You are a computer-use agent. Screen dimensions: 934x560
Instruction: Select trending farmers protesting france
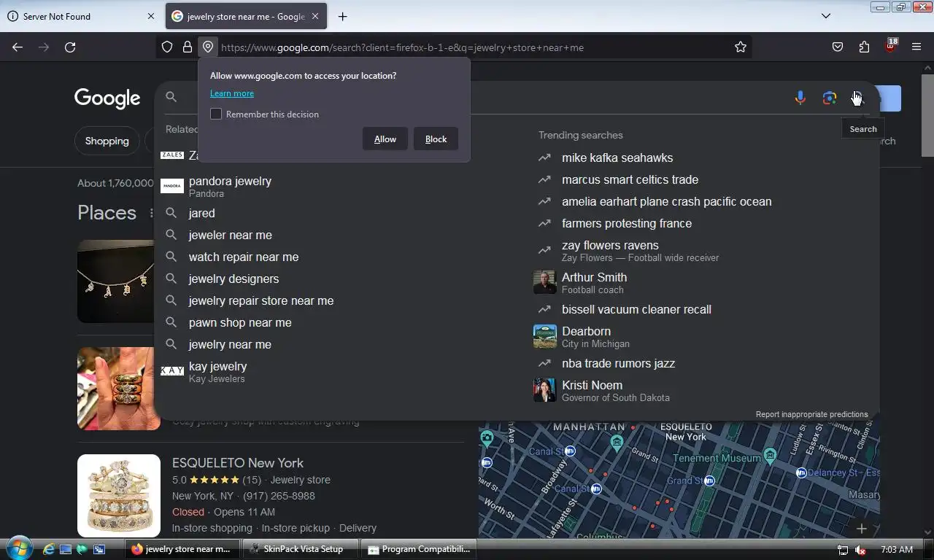pyautogui.click(x=627, y=224)
